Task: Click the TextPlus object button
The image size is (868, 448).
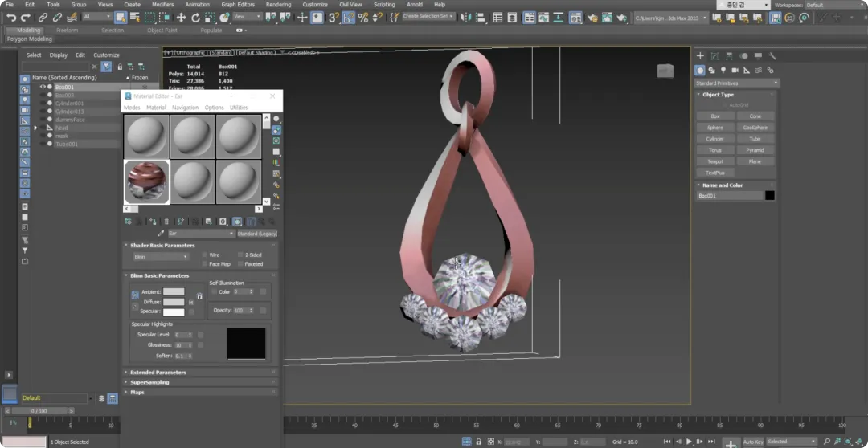Action: (715, 173)
